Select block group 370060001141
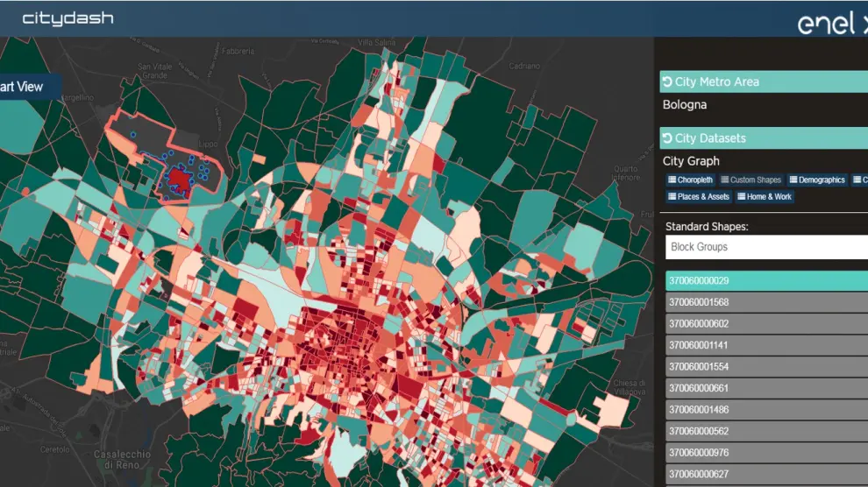 tap(765, 345)
